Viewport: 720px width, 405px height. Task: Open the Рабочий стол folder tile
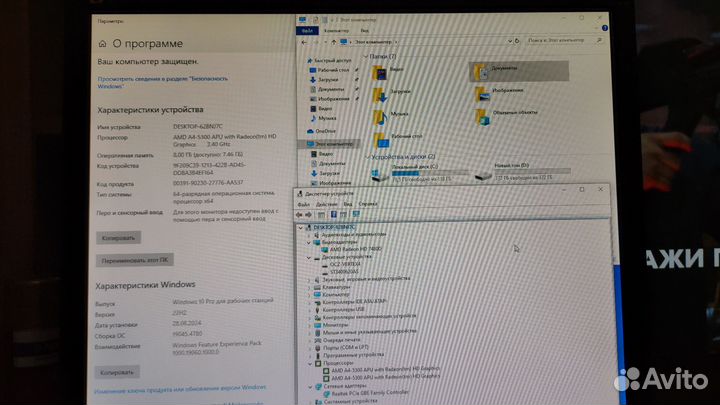[398, 139]
